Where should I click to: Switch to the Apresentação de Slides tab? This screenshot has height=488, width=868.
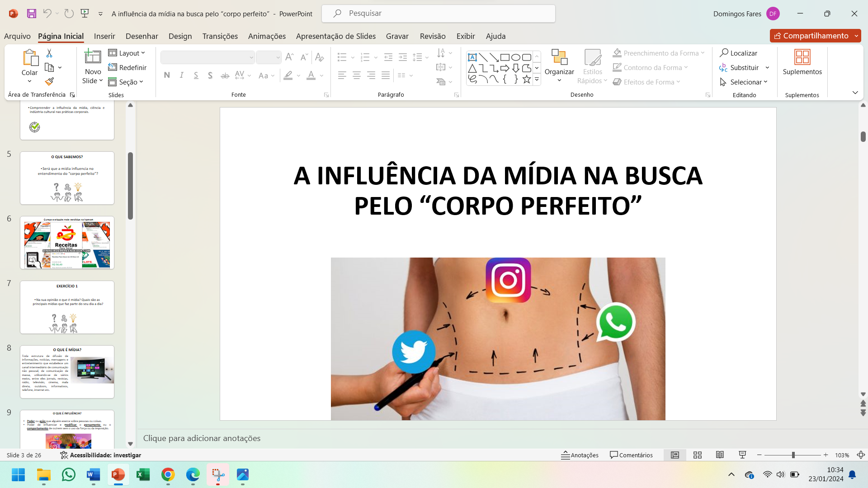(x=335, y=36)
